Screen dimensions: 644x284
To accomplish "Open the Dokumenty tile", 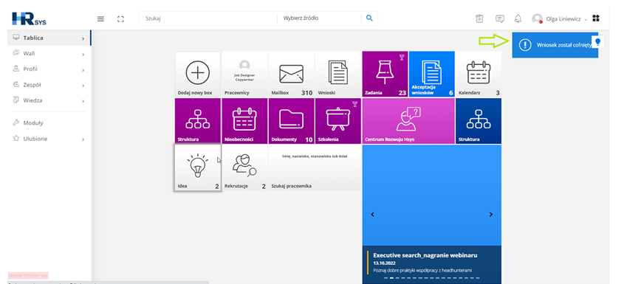I will coord(291,121).
